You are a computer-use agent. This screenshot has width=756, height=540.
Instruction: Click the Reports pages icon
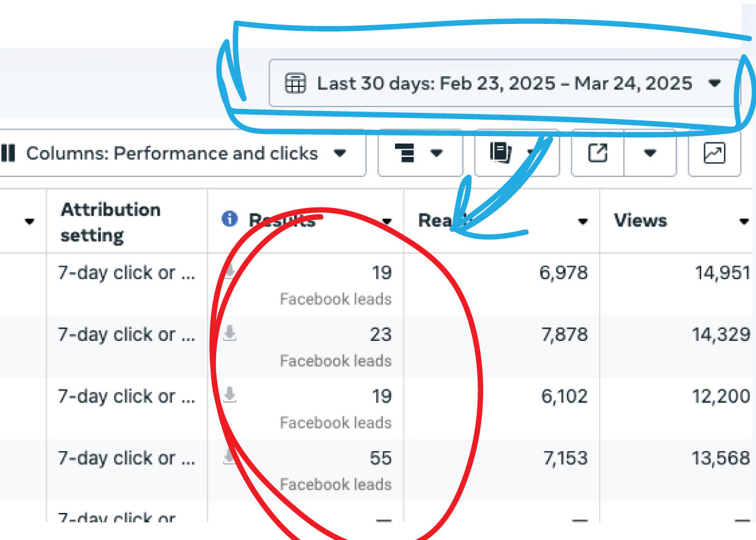coord(500,153)
